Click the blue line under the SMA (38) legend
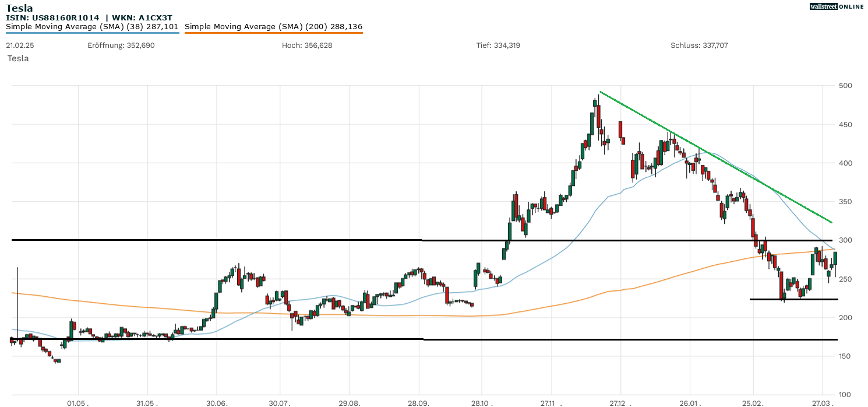 pos(92,33)
